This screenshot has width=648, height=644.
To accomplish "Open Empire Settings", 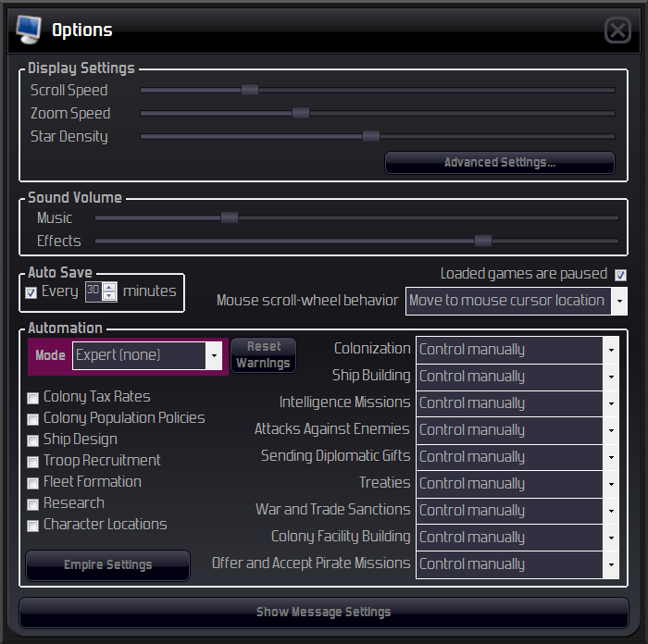I will (108, 565).
